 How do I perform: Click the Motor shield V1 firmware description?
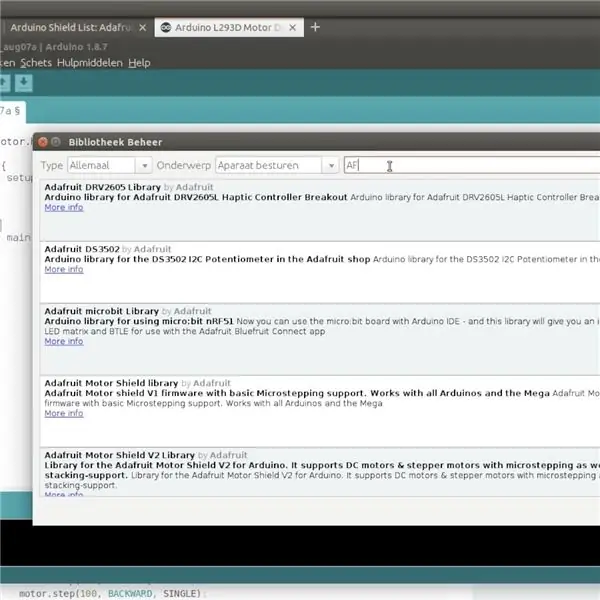(297, 393)
